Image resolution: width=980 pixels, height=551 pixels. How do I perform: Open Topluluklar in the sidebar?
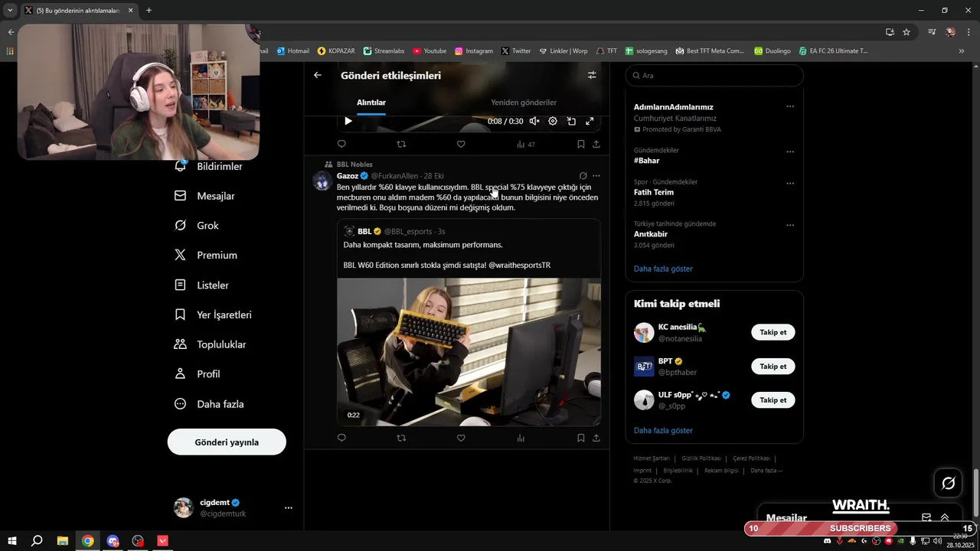pyautogui.click(x=211, y=344)
